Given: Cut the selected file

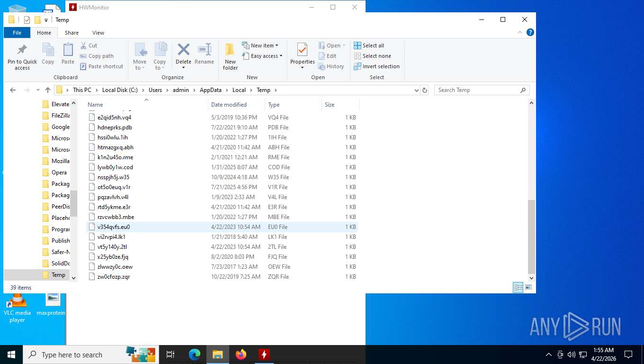Looking at the screenshot, I should click(x=89, y=45).
